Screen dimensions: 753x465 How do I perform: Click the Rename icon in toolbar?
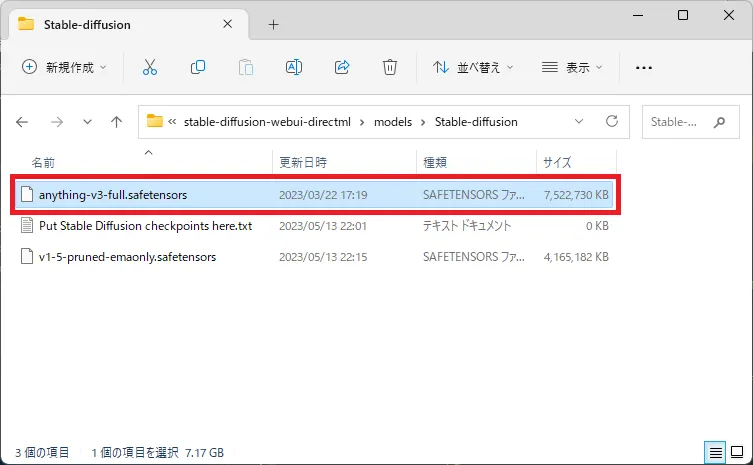tap(294, 67)
